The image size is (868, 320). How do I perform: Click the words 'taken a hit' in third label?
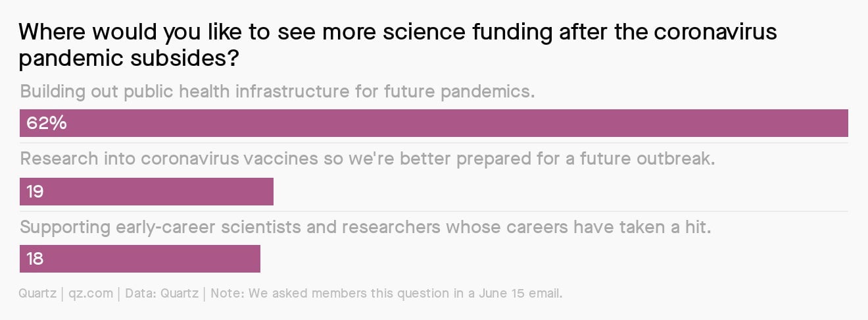[660, 227]
